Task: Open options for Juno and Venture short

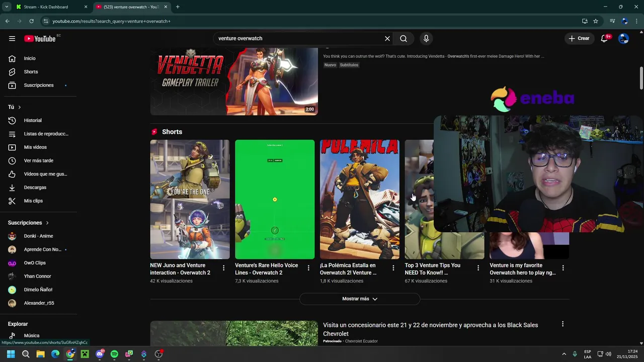Action: pyautogui.click(x=224, y=268)
